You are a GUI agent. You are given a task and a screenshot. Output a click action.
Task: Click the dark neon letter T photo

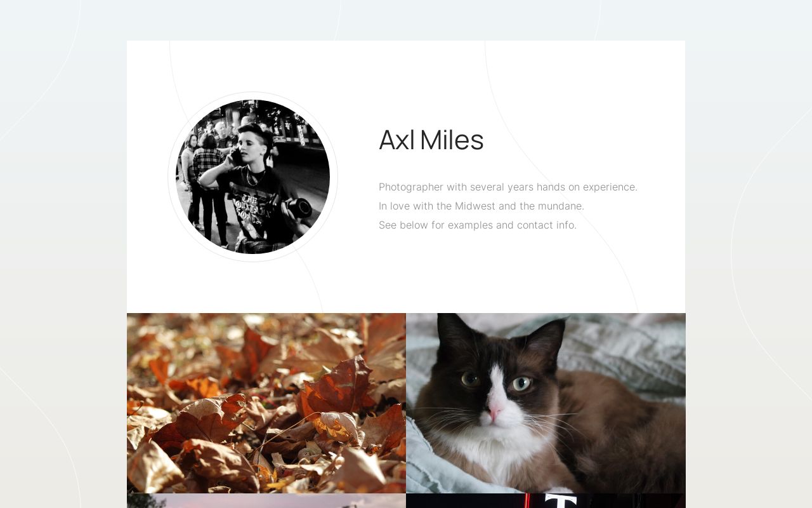pos(546,501)
